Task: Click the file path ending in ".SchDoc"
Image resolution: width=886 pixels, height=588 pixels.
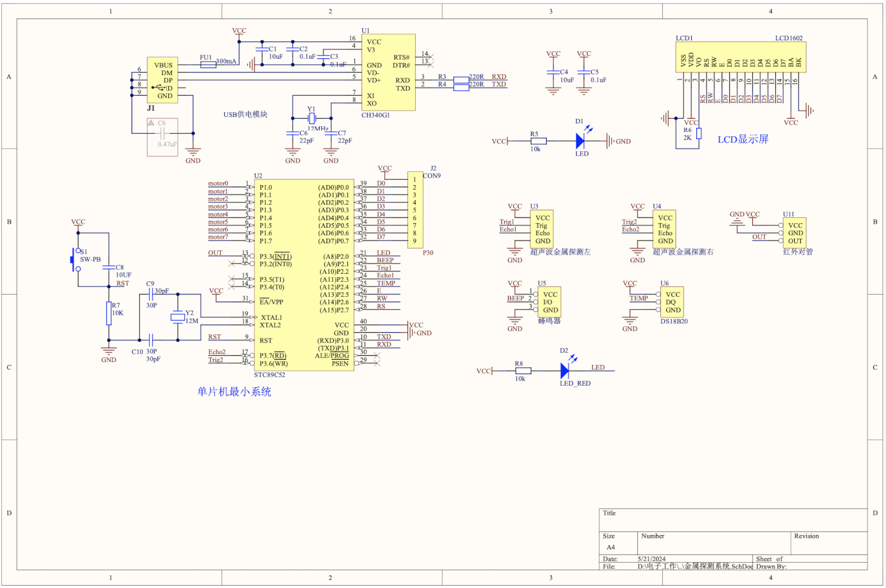Action: (x=695, y=567)
